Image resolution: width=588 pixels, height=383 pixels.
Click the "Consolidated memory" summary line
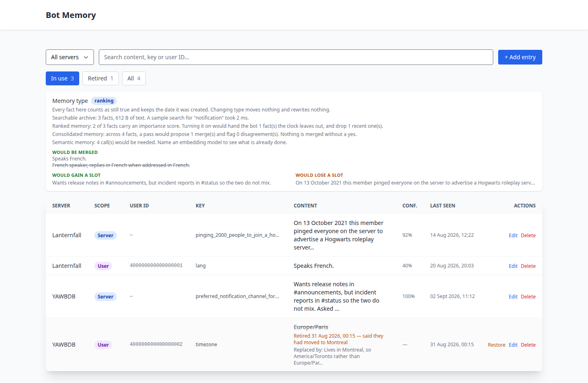205,134
